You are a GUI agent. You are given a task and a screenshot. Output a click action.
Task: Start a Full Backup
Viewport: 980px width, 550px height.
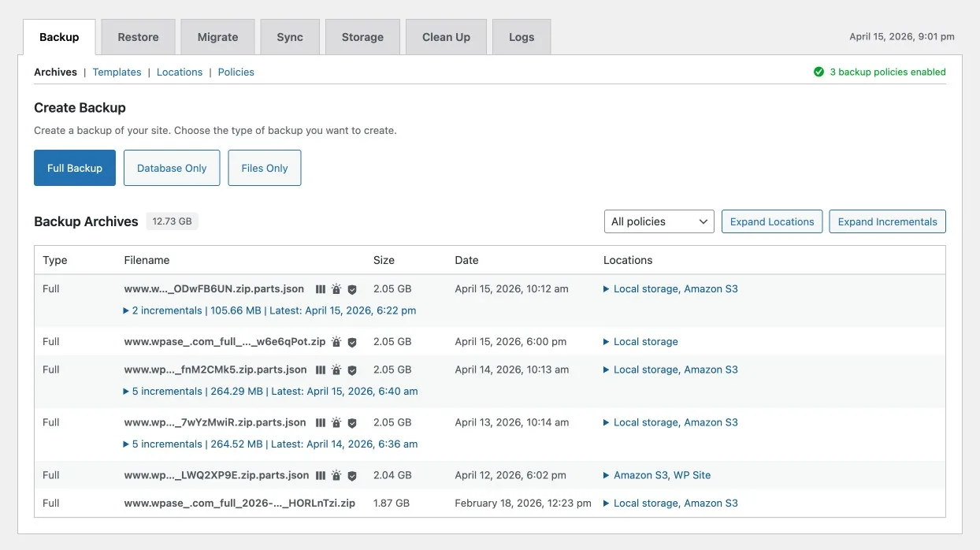(x=75, y=168)
